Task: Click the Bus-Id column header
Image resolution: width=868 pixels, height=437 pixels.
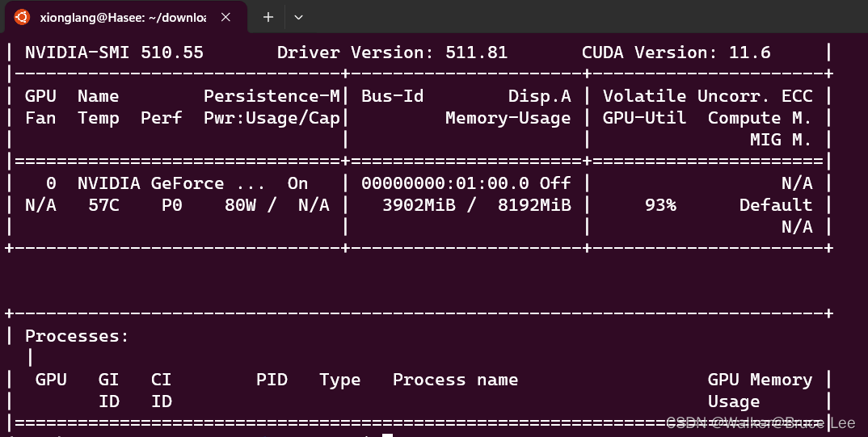Action: [x=393, y=96]
